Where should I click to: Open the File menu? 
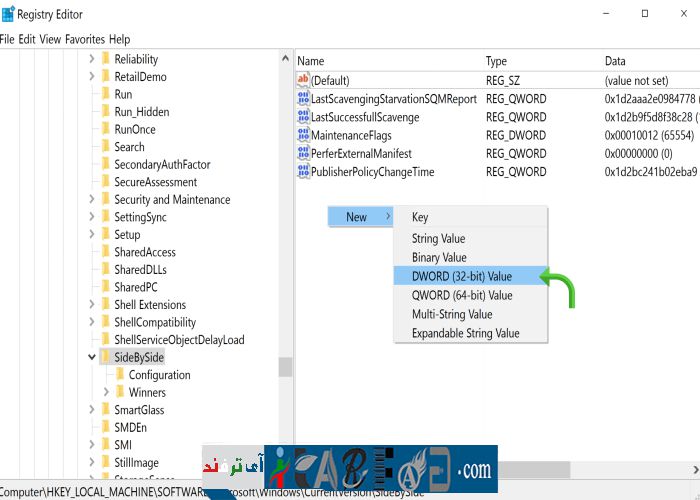pos(8,39)
